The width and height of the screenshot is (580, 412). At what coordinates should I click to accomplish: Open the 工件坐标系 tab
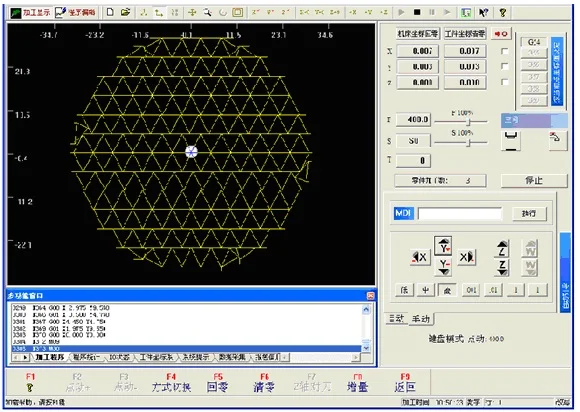(x=156, y=357)
